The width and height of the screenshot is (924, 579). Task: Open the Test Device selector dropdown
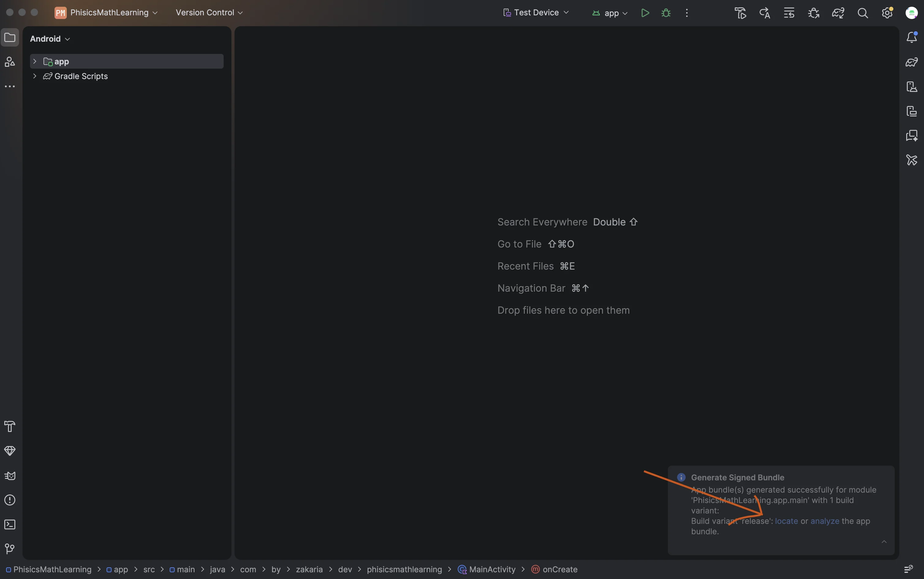click(536, 13)
